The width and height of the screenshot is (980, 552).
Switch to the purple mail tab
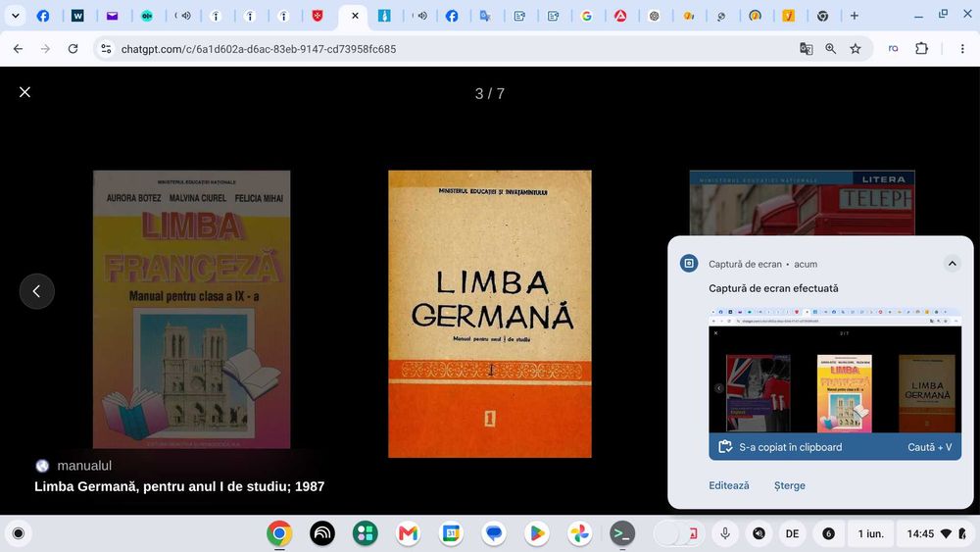pyautogui.click(x=112, y=16)
